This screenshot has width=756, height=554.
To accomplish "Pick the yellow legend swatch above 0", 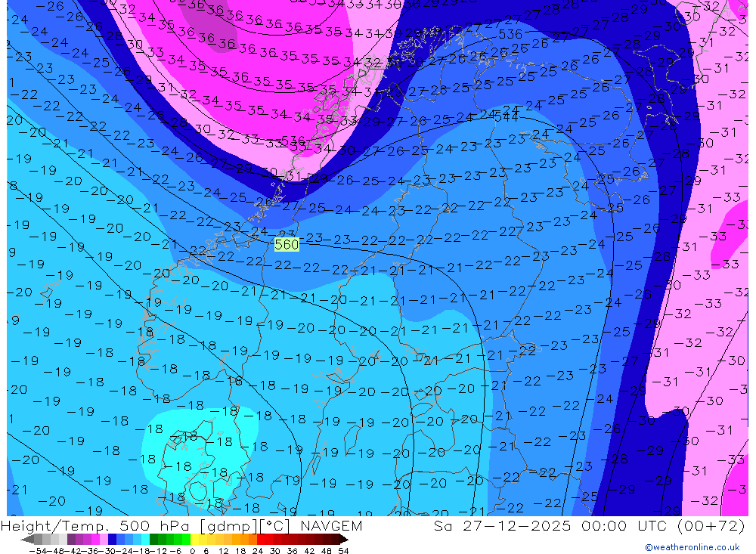I will pyautogui.click(x=195, y=539).
